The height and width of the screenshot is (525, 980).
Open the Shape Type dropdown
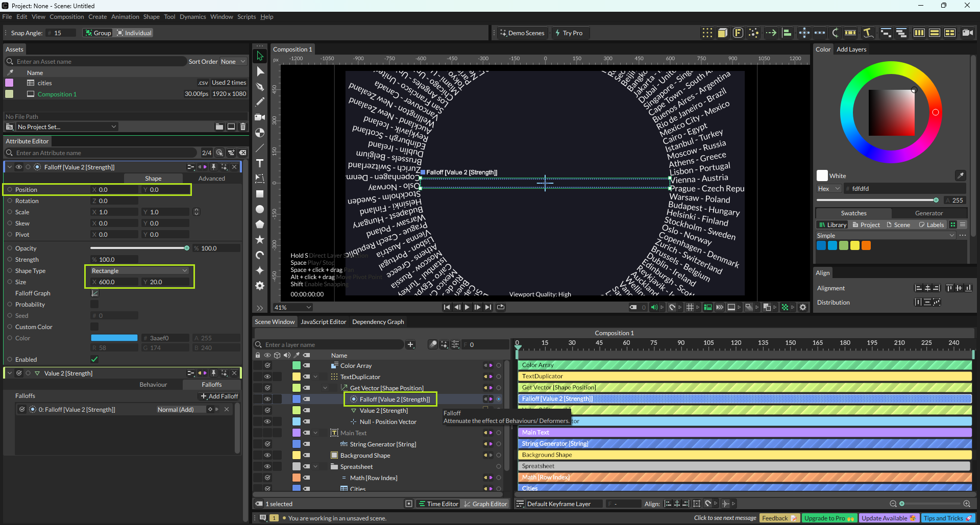pos(139,271)
